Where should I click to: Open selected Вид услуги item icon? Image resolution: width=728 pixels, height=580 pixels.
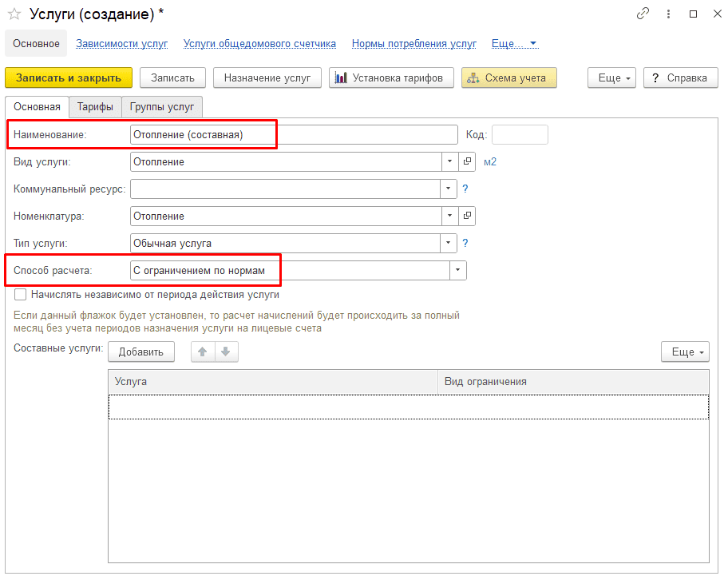(467, 161)
